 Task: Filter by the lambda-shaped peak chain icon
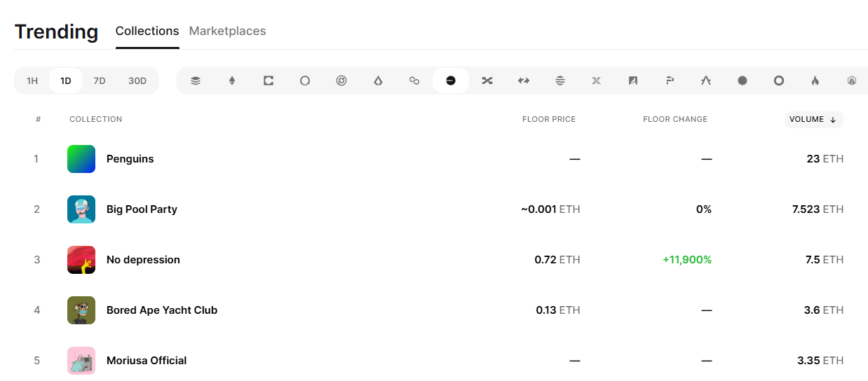(x=706, y=81)
